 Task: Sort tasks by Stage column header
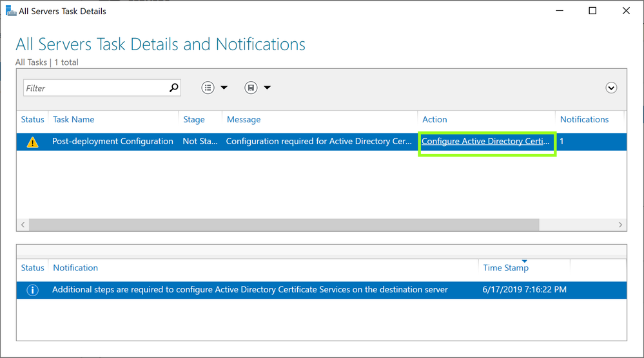(x=194, y=119)
